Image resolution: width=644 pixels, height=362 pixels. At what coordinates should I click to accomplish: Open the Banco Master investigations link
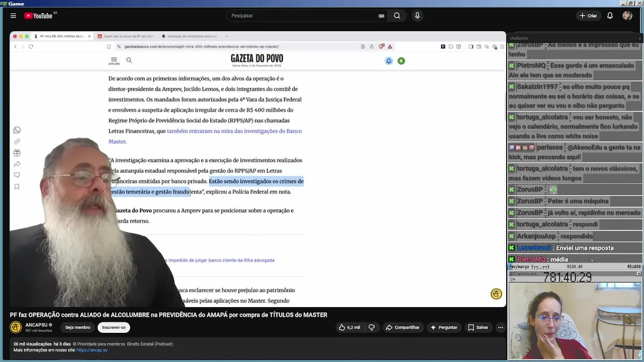click(205, 136)
